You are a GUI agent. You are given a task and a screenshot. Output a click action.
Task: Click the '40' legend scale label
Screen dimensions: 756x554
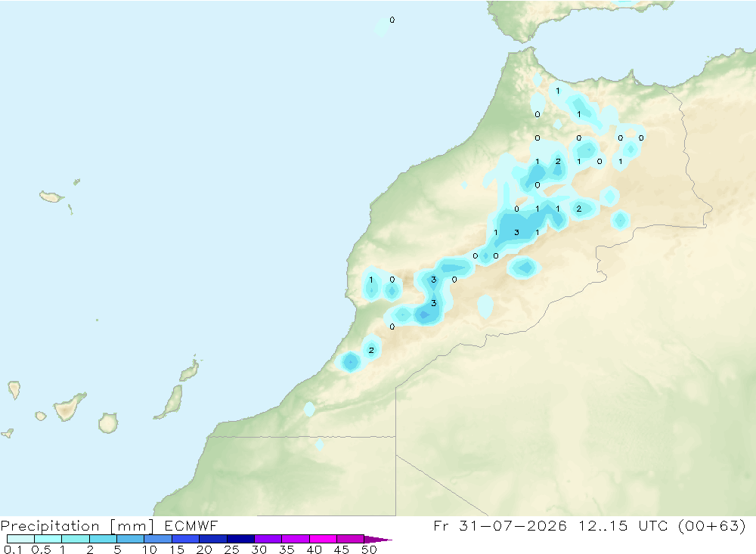tap(314, 549)
